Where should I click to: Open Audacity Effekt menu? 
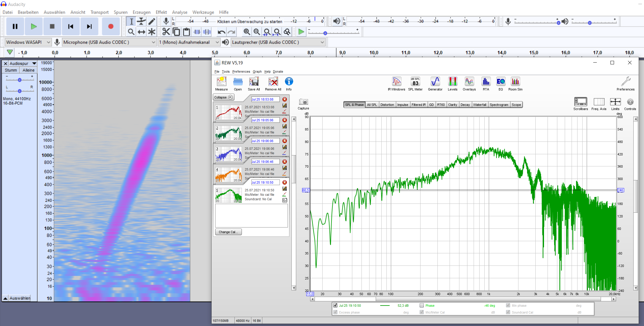[161, 12]
